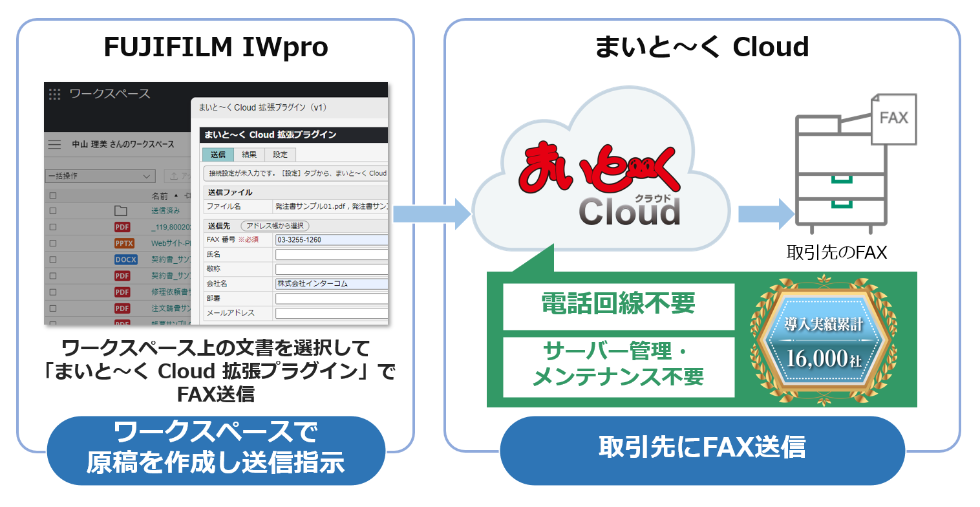Viewport: 980px width, 507px height.
Task: Click the orange PPTX file icon
Action: 123,243
